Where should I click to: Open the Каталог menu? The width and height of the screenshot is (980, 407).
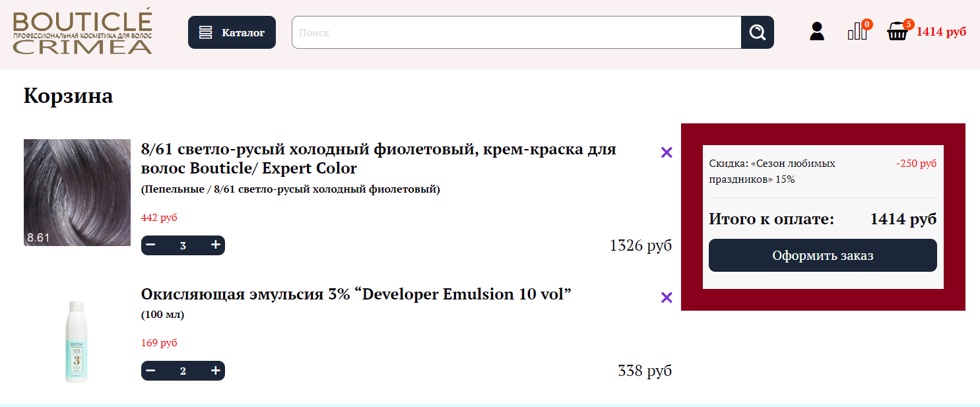pyautogui.click(x=232, y=32)
